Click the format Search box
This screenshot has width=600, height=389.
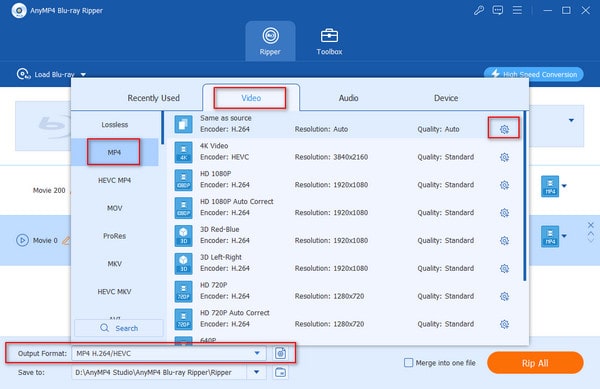(x=119, y=328)
